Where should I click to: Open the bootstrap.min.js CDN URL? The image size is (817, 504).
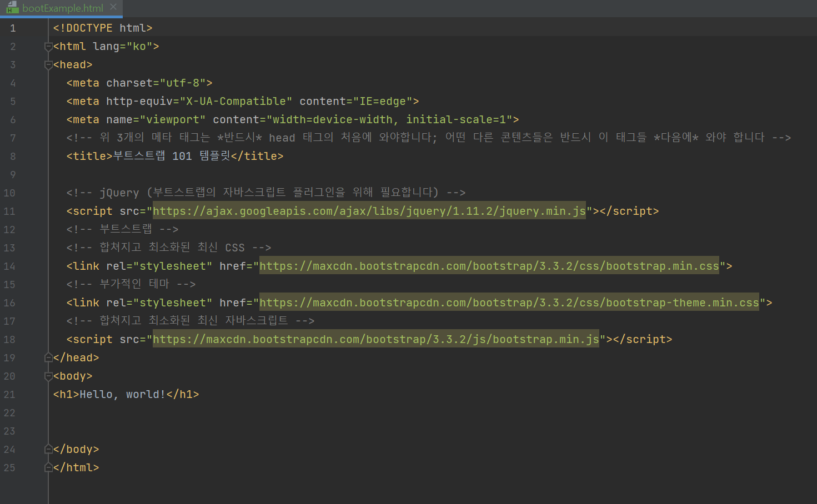coord(376,339)
